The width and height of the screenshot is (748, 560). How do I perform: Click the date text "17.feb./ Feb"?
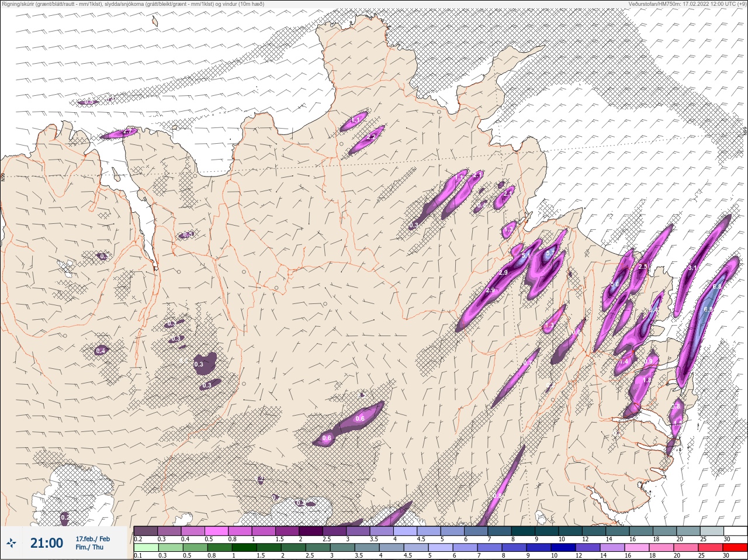(92, 538)
